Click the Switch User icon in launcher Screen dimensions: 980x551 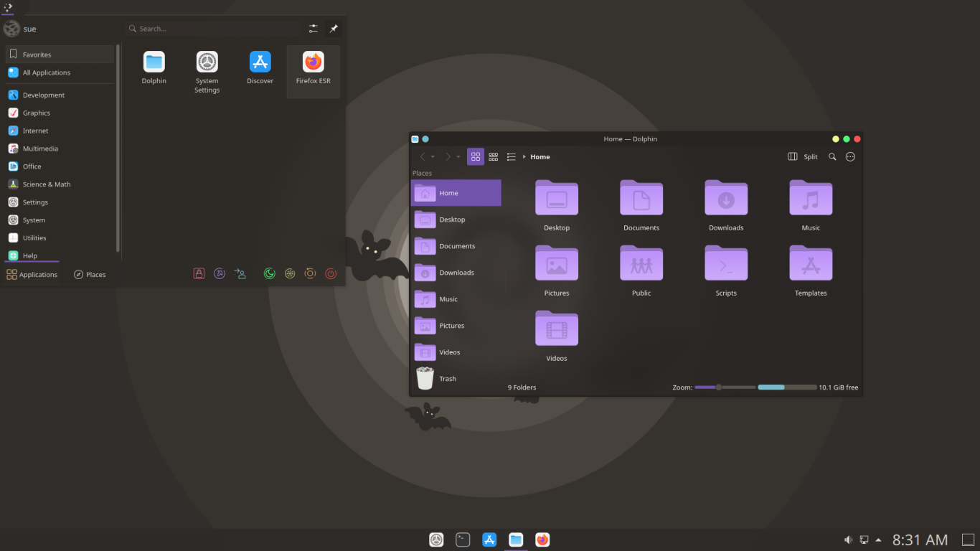pos(240,273)
